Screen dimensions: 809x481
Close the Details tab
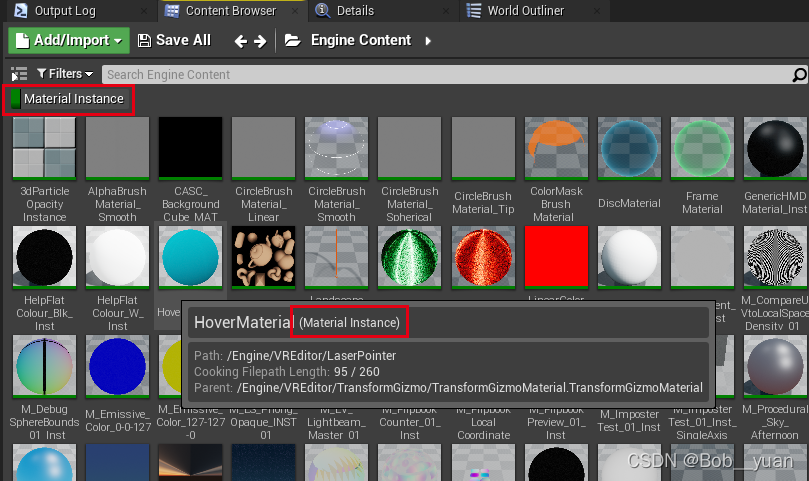click(446, 11)
